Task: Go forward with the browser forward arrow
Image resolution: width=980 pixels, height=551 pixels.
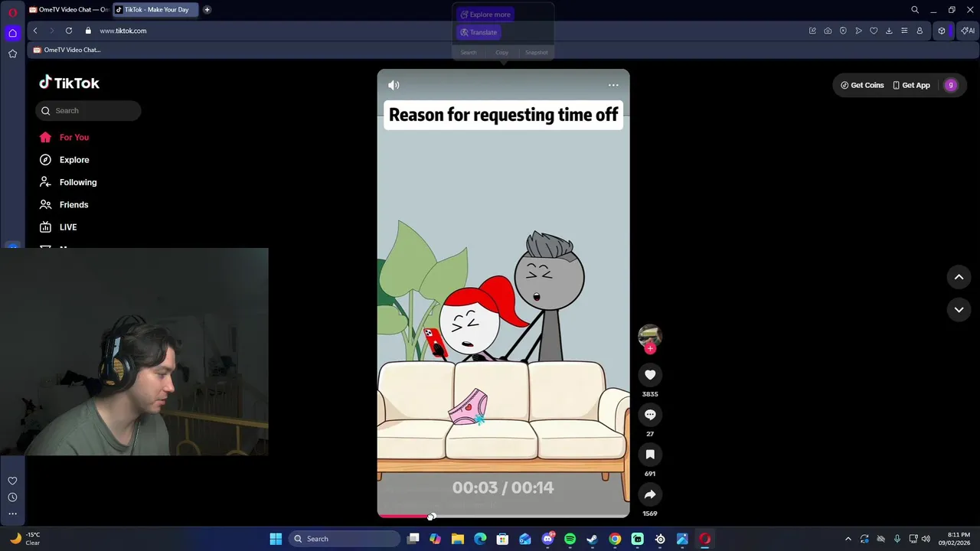Action: tap(52, 31)
